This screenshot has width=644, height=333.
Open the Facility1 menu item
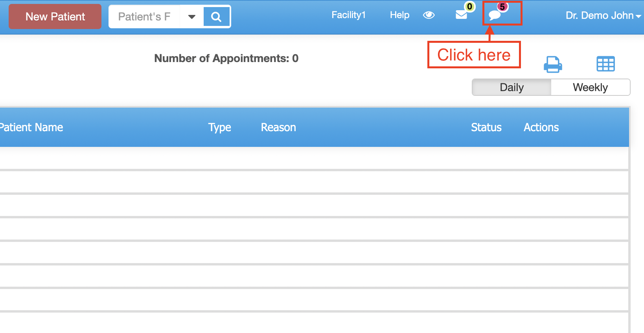click(348, 15)
